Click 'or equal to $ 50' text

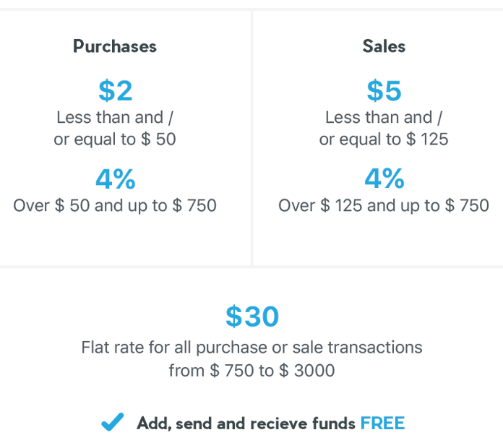(115, 140)
